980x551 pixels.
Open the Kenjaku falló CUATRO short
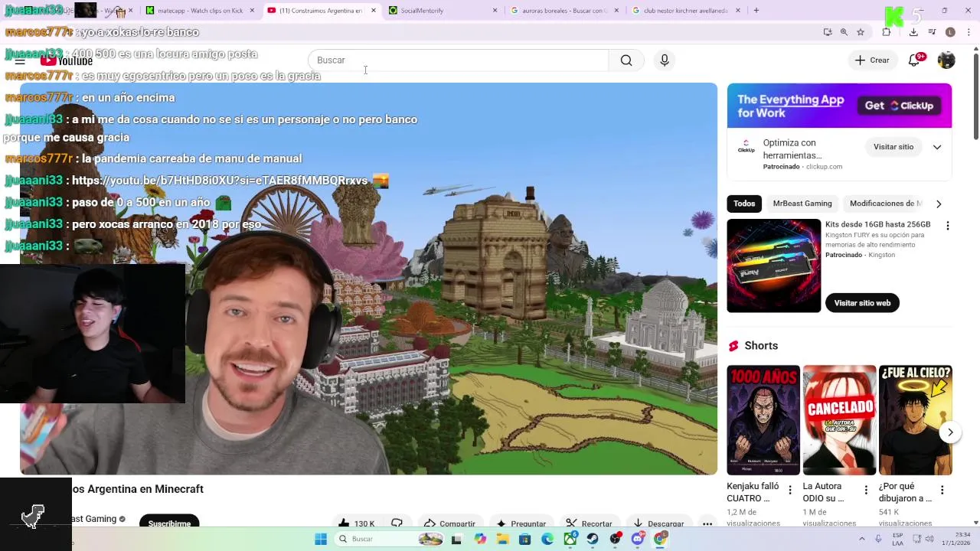(763, 420)
